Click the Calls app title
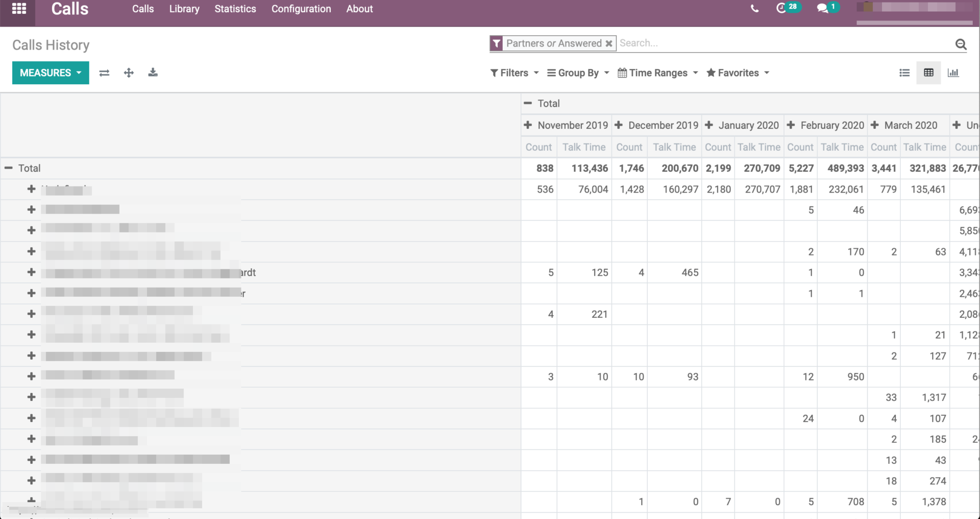The width and height of the screenshot is (980, 519). (x=70, y=9)
